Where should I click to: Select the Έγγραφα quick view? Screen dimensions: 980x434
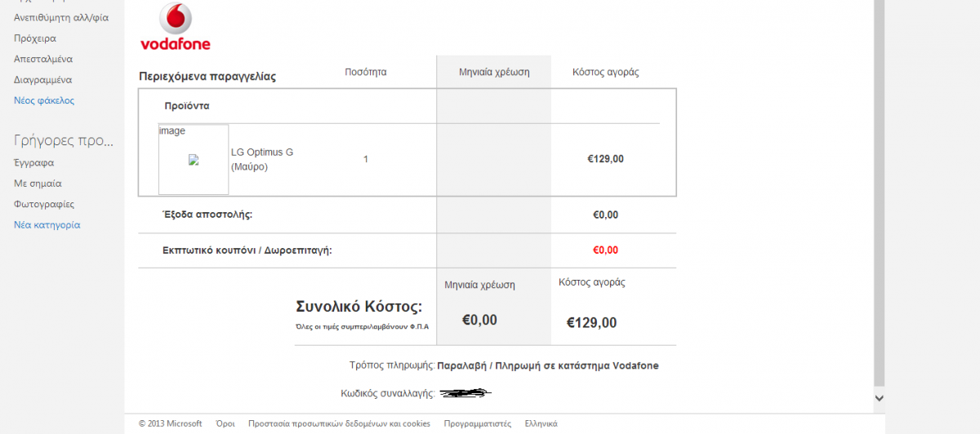click(33, 162)
